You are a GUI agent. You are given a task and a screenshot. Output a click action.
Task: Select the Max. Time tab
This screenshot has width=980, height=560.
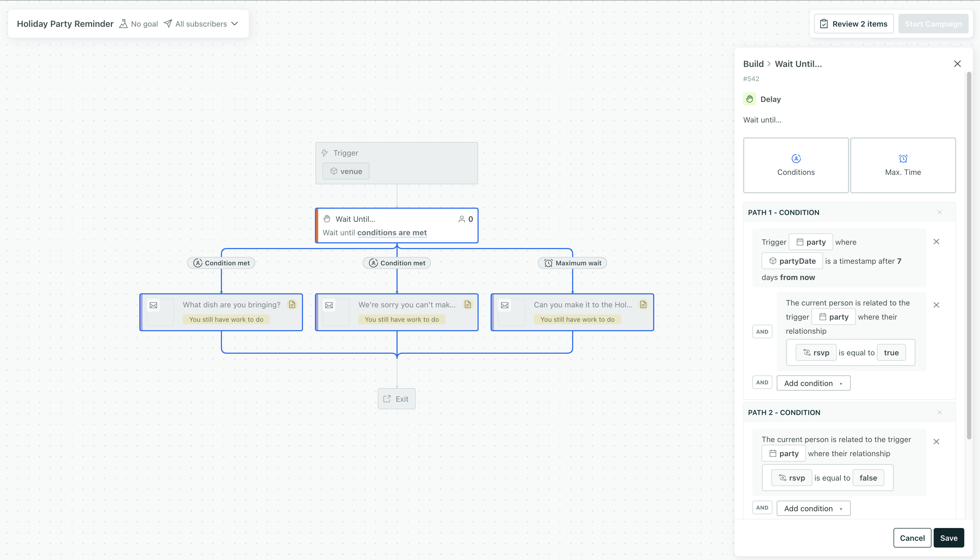pos(902,165)
